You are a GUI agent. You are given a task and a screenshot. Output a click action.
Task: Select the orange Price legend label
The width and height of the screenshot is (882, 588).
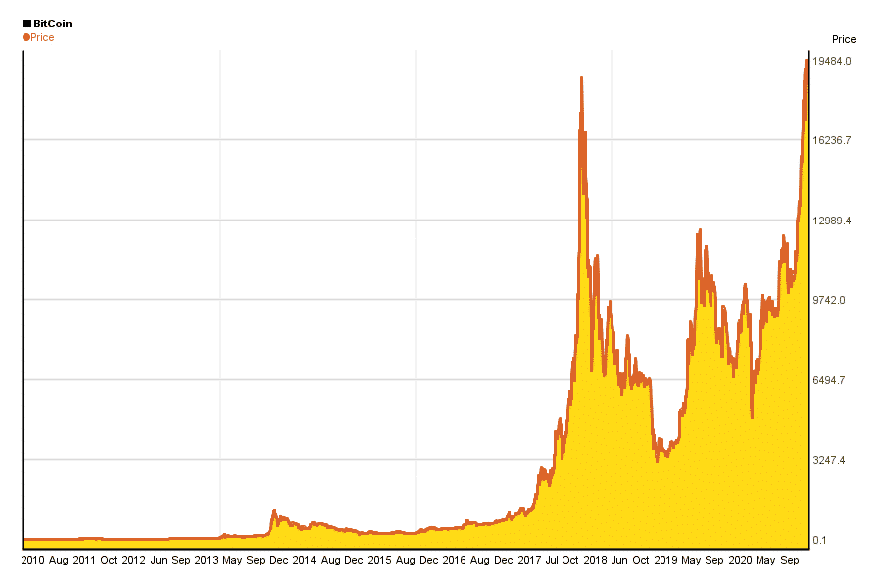[x=42, y=37]
